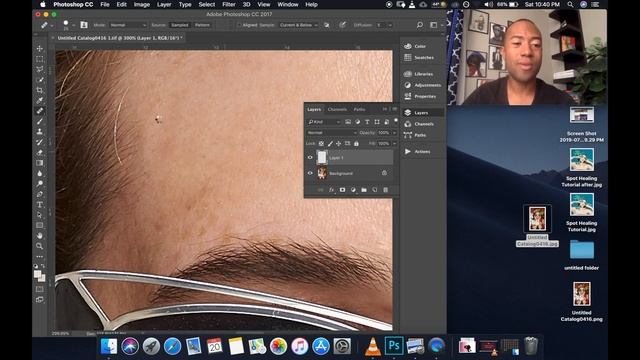The height and width of the screenshot is (360, 640).
Task: Toggle Quick Mask mode icon
Action: pyautogui.click(x=40, y=289)
